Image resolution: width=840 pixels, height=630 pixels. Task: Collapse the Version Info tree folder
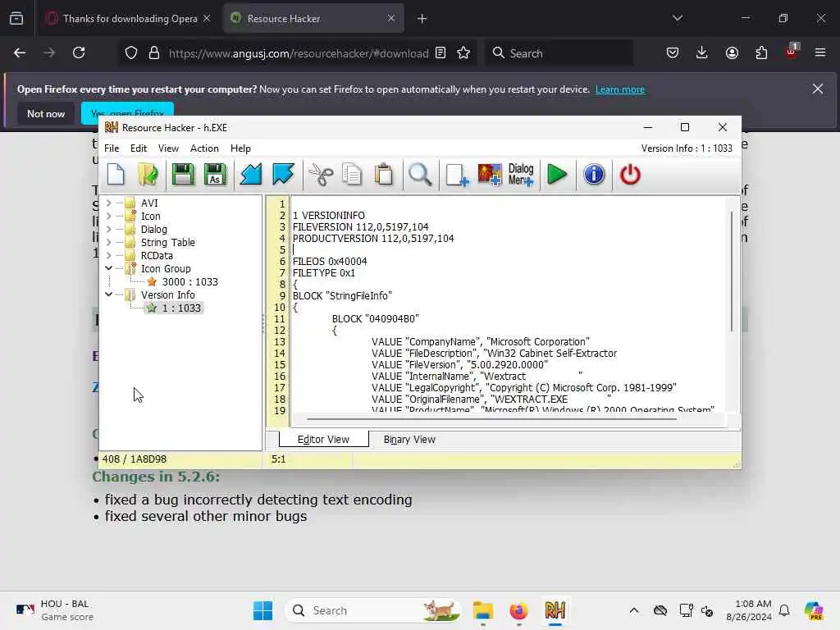(109, 294)
